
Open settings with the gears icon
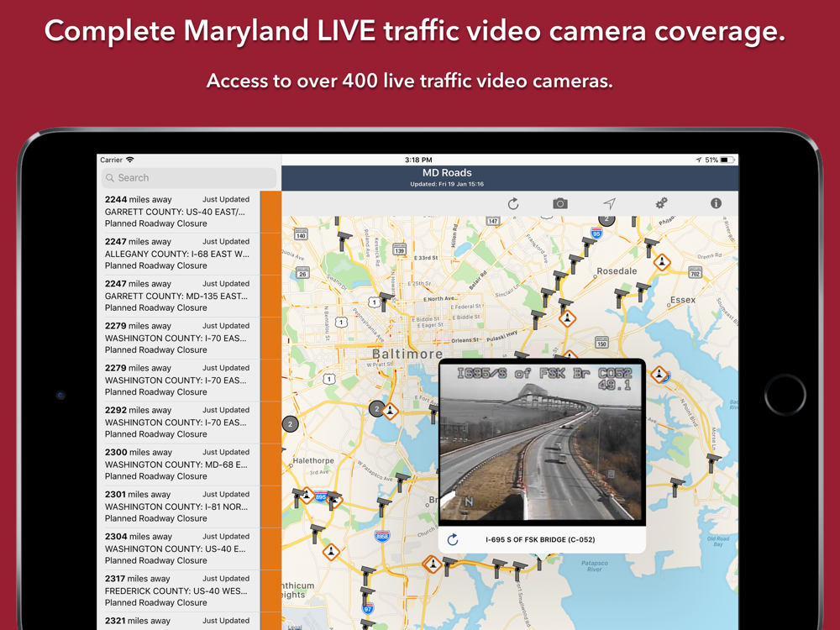point(662,203)
